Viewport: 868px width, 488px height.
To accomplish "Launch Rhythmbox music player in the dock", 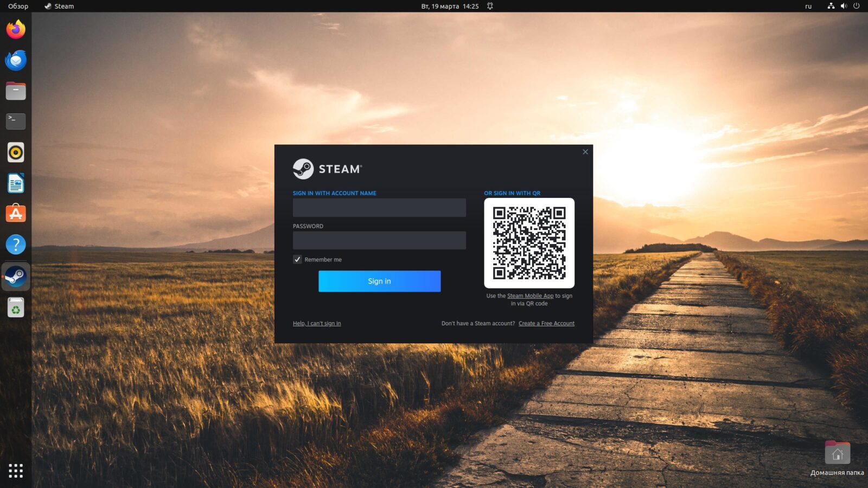I will click(x=16, y=152).
